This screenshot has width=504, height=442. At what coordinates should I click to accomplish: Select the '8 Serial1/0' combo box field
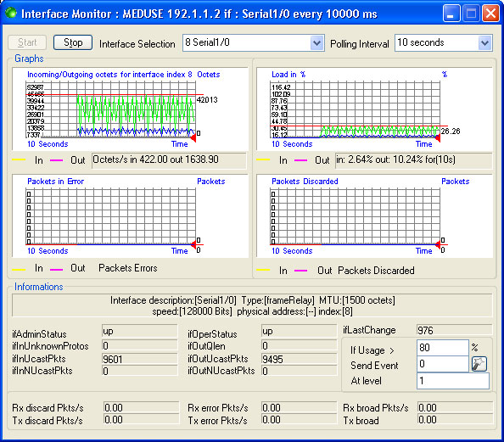tap(254, 42)
